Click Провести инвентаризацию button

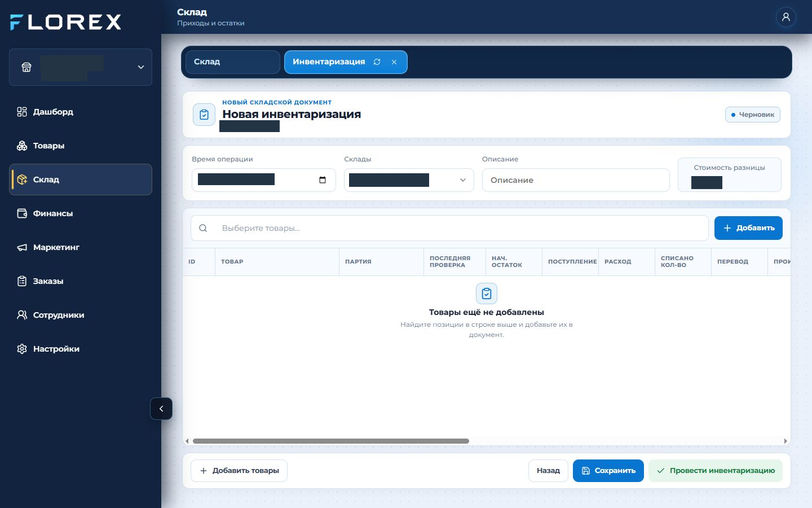(716, 471)
